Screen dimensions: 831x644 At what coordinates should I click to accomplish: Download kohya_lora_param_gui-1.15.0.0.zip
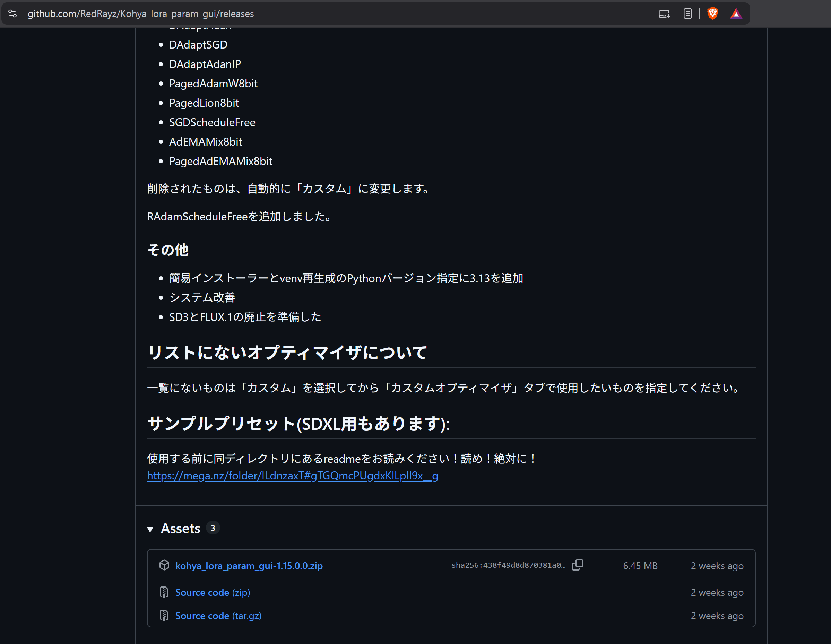249,566
